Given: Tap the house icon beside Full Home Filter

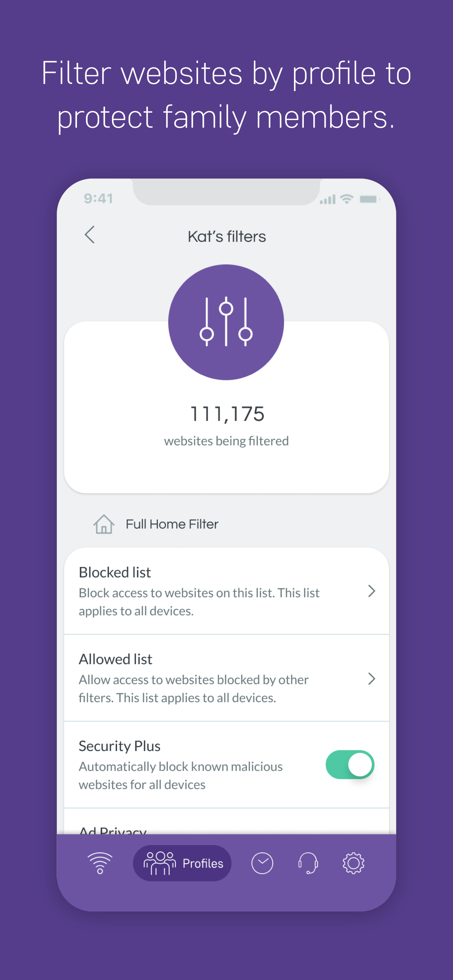Looking at the screenshot, I should coord(104,524).
